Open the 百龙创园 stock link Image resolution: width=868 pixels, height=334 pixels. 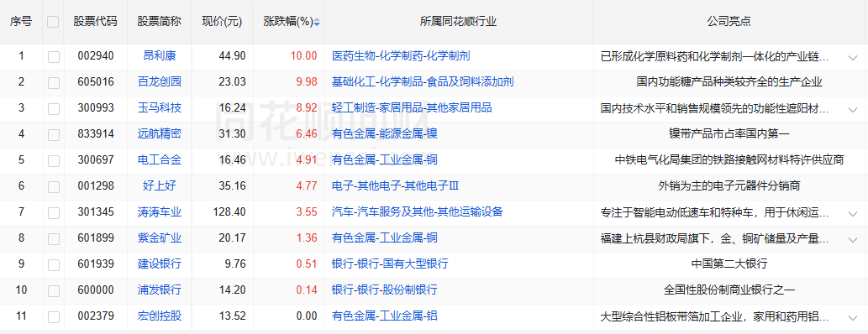[x=160, y=82]
